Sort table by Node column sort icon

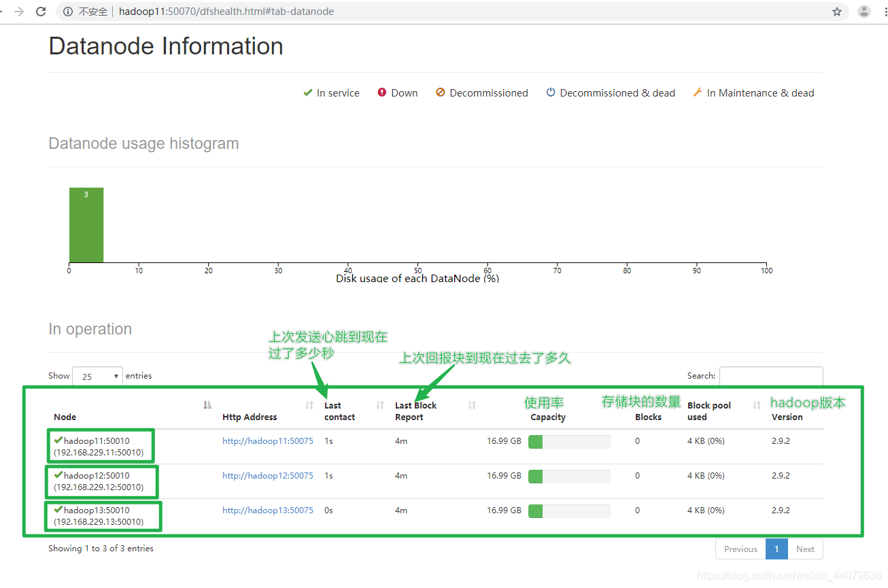pyautogui.click(x=207, y=405)
